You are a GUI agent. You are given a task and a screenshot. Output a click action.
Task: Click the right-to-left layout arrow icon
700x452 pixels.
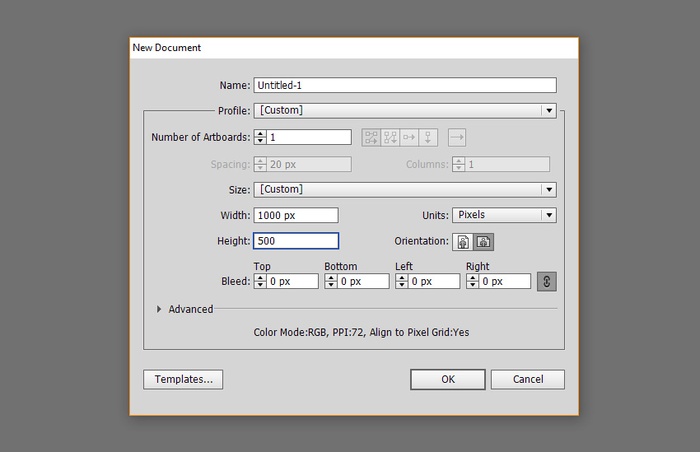(457, 137)
